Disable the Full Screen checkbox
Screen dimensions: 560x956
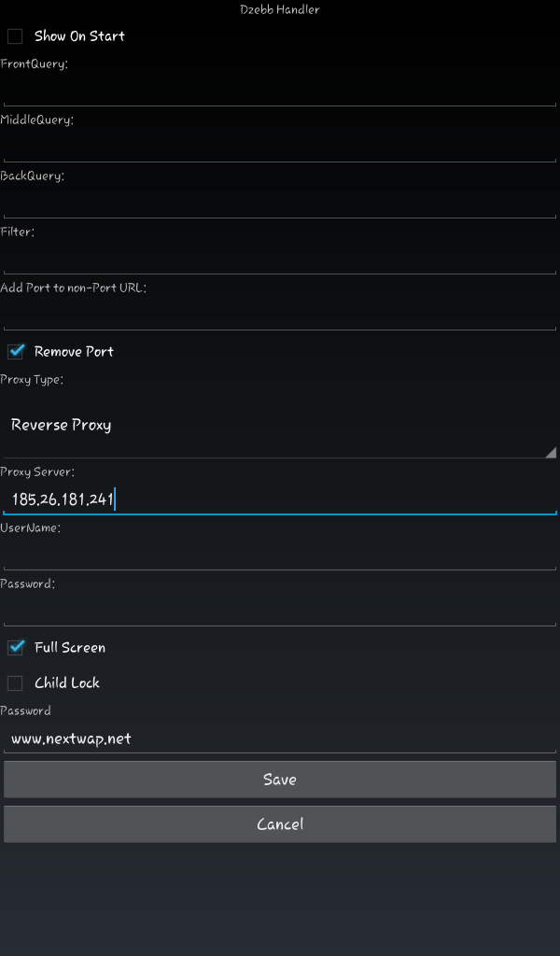15,647
